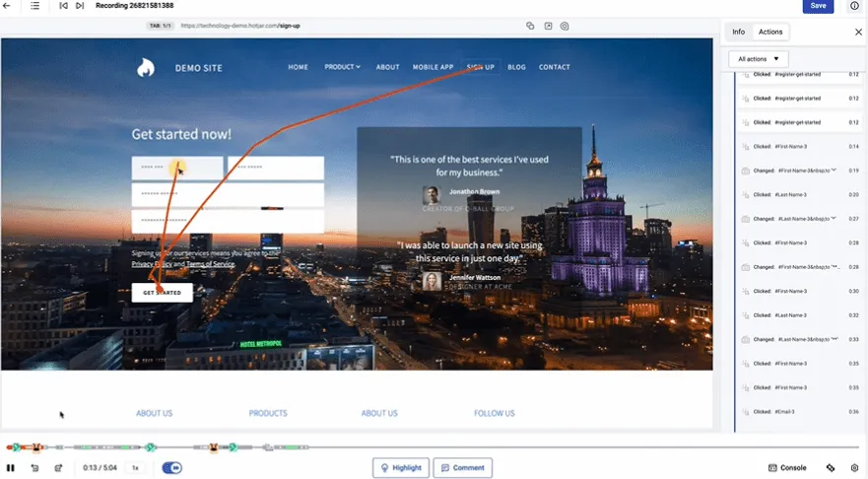The width and height of the screenshot is (868, 479).
Task: Click the Highlight button
Action: [x=401, y=468]
